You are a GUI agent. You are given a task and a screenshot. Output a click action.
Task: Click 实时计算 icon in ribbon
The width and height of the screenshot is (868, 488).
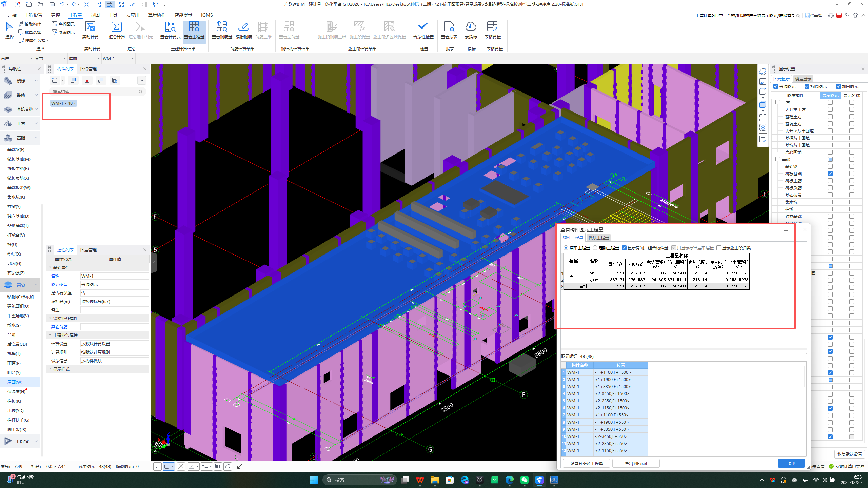click(90, 27)
